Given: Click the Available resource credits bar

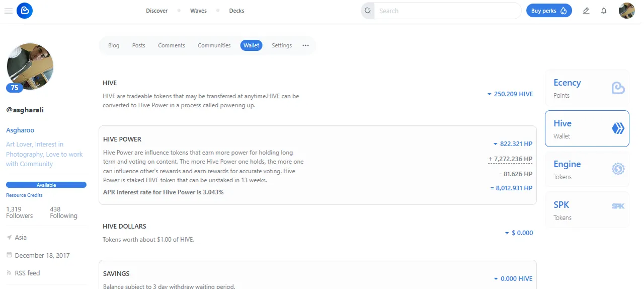Looking at the screenshot, I should pos(46,185).
